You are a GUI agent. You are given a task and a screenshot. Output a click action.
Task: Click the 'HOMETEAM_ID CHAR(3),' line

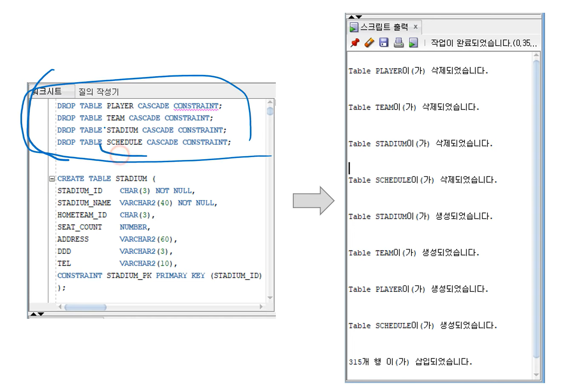click(x=106, y=215)
